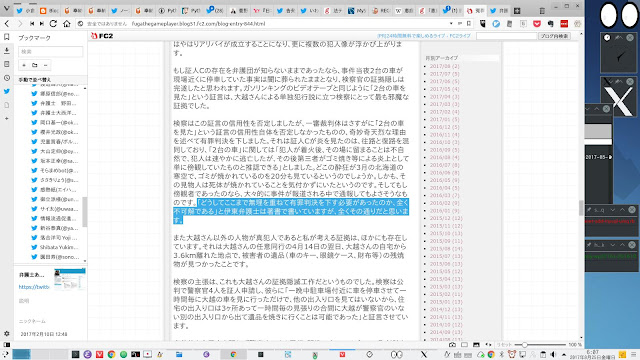The height and width of the screenshot is (360, 640).
Task: Go back with the back arrow
Action: pyautogui.click(x=7, y=24)
